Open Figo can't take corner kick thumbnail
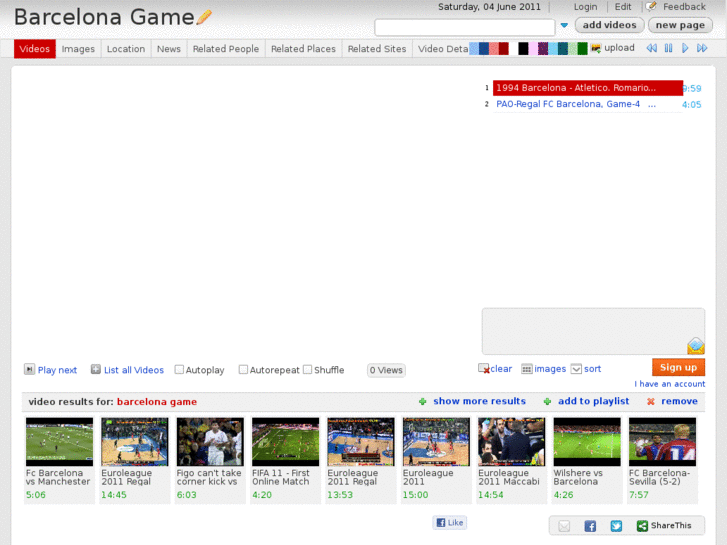This screenshot has width=727, height=545. pyautogui.click(x=210, y=442)
